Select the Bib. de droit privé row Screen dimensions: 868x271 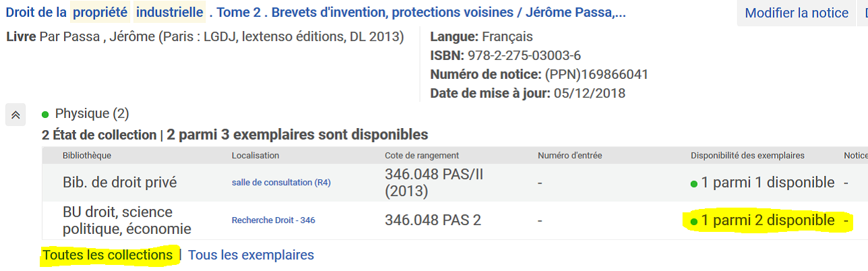pos(455,183)
